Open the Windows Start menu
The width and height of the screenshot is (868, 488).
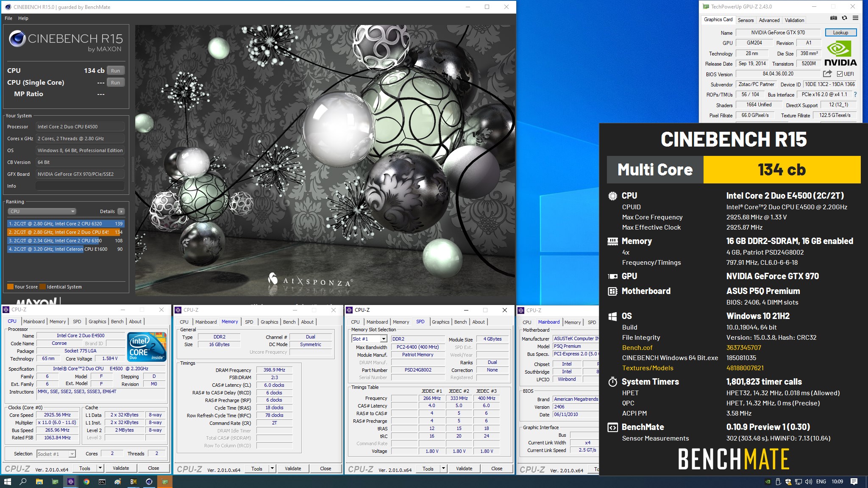click(x=7, y=482)
